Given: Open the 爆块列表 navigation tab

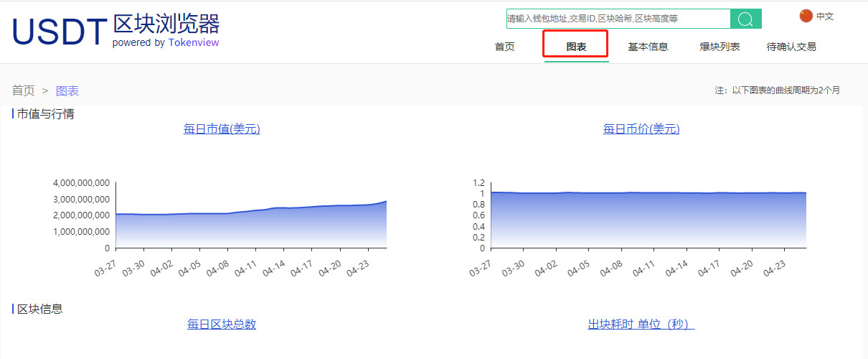Looking at the screenshot, I should point(720,47).
